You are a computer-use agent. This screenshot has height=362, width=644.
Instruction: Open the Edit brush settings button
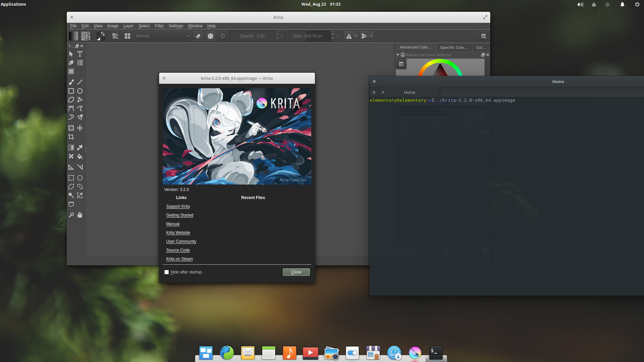[x=115, y=36]
